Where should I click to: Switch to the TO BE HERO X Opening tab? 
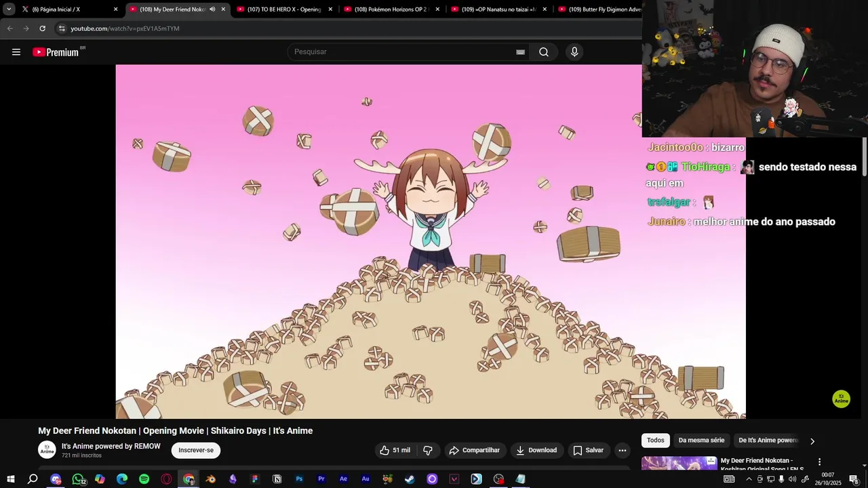pyautogui.click(x=285, y=9)
